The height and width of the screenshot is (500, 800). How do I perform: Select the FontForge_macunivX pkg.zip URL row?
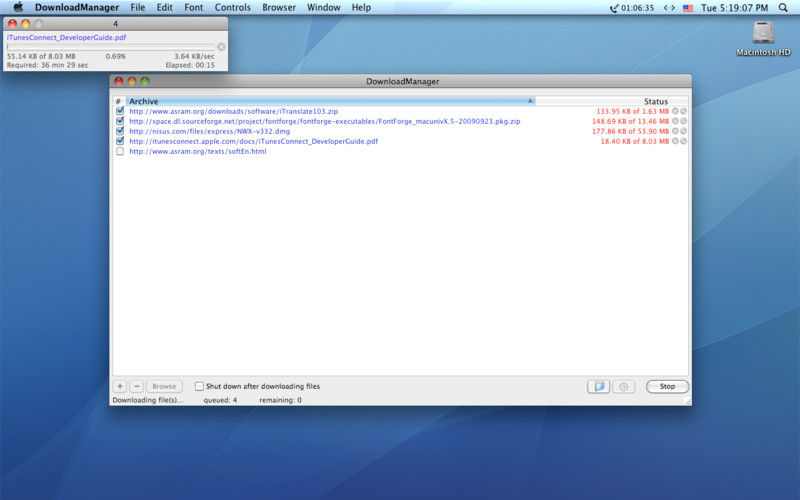pyautogui.click(x=324, y=121)
